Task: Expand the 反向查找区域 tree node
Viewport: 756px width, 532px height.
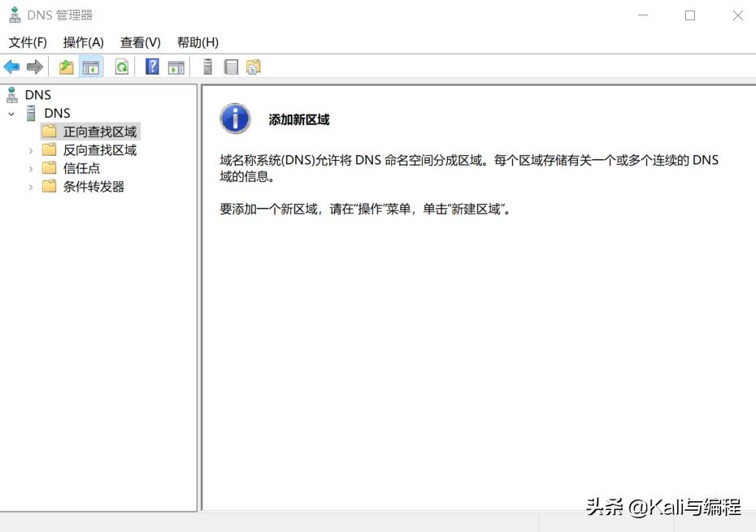Action: [30, 149]
